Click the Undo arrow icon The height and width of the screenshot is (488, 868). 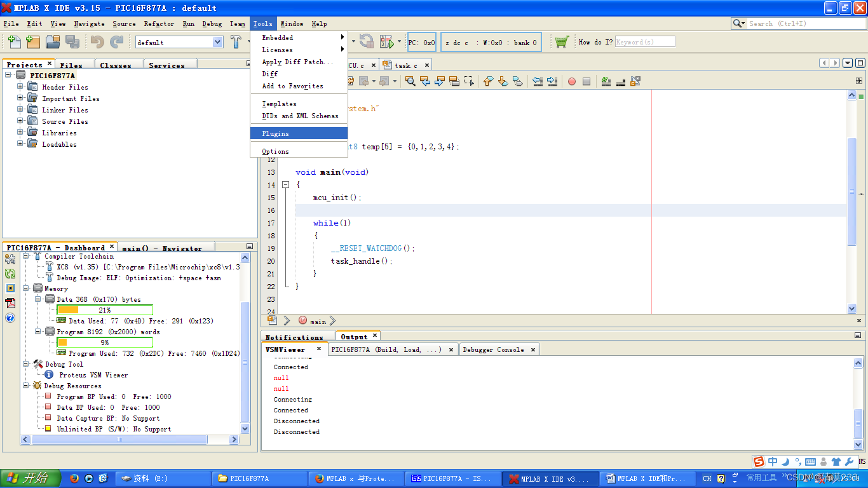[x=97, y=42]
